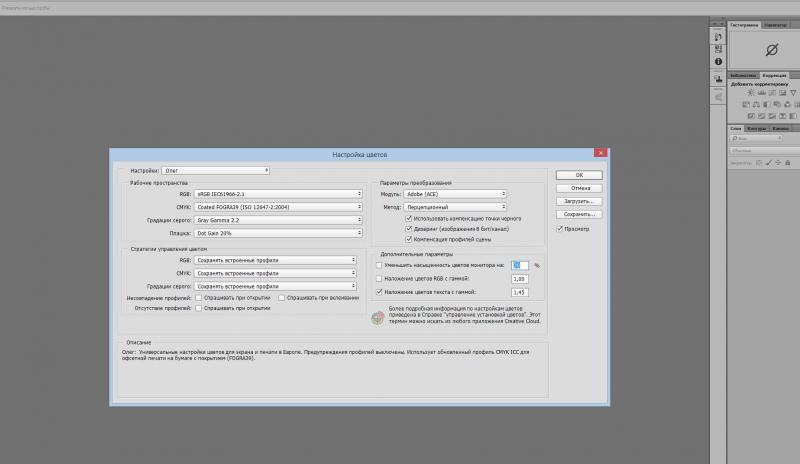This screenshot has height=464, width=800.
Task: Open the Gray Gamma 2.2 dropdown
Action: pos(278,220)
